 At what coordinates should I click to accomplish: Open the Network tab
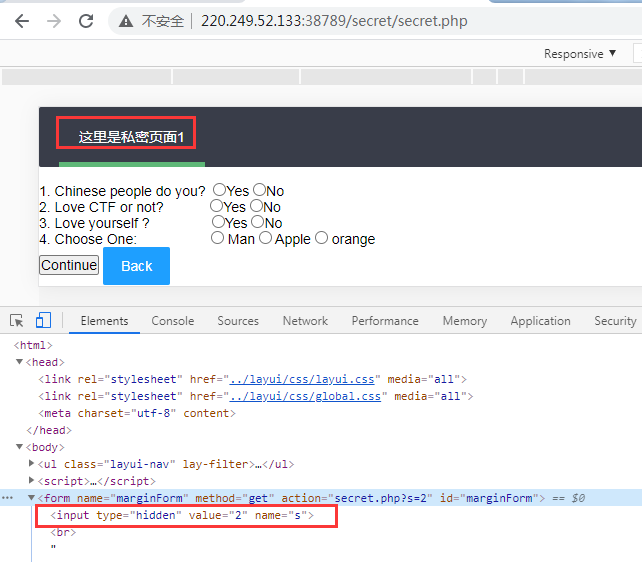pos(305,321)
